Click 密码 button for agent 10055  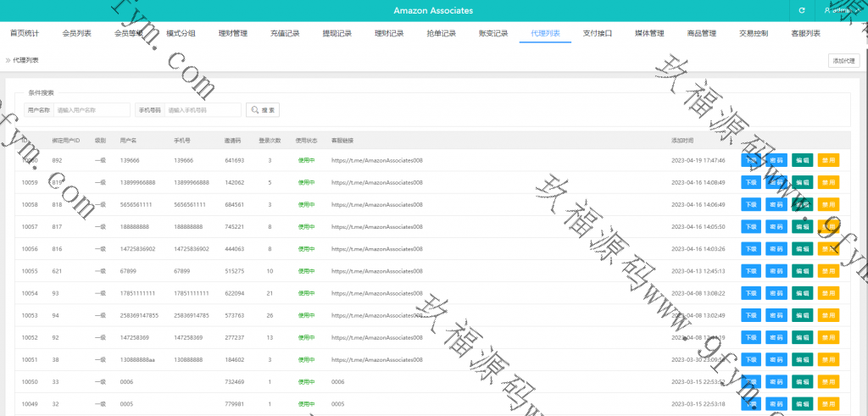[x=776, y=271]
